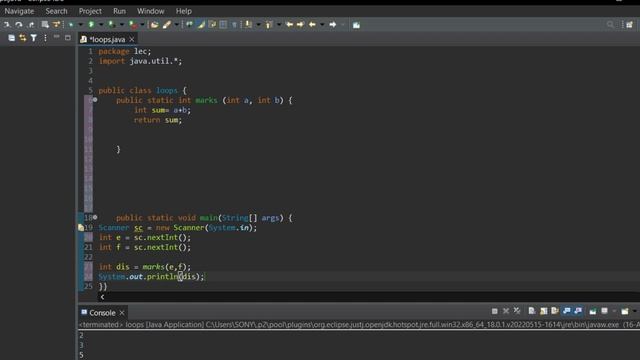Viewport: 640px width, 360px height.
Task: Expand the Back history dropdown arrow
Action: pos(322,25)
